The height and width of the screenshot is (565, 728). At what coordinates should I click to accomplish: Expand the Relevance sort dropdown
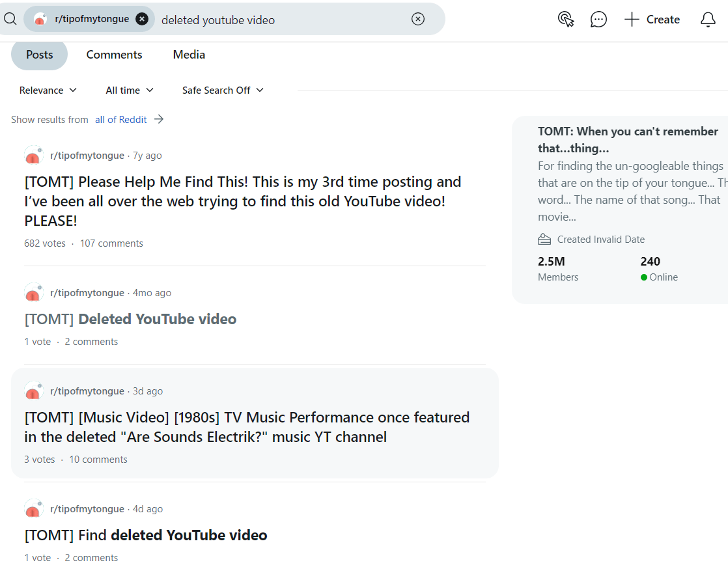point(48,90)
